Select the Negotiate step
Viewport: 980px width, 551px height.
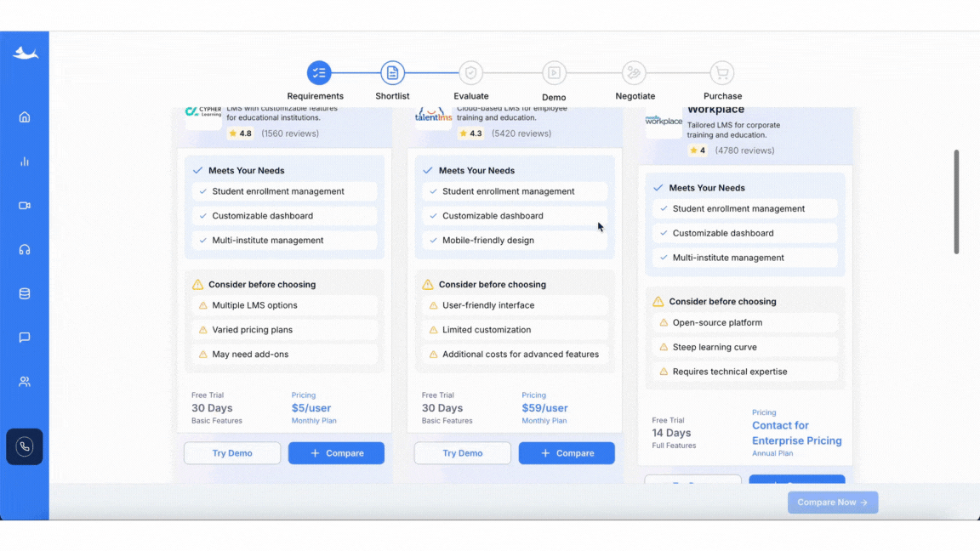coord(635,73)
